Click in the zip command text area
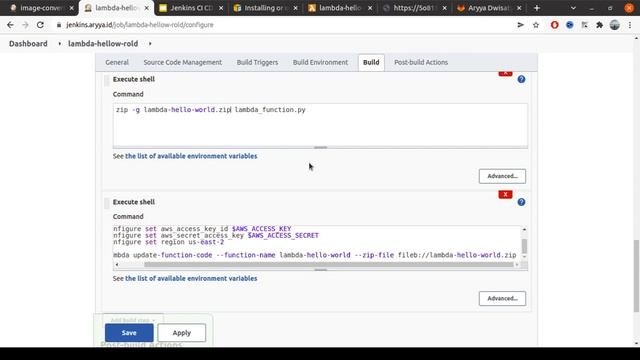640x360 pixels. tap(320, 125)
